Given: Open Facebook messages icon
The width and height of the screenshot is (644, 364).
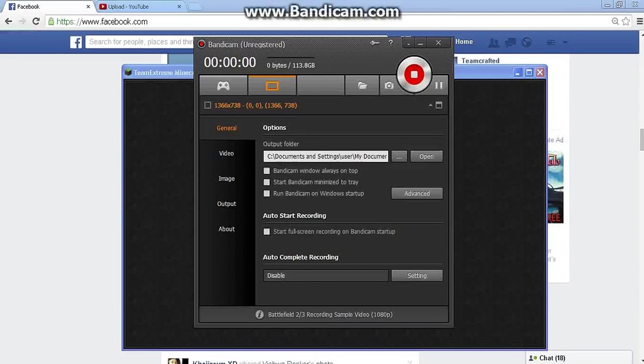Looking at the screenshot, I should (x=510, y=42).
